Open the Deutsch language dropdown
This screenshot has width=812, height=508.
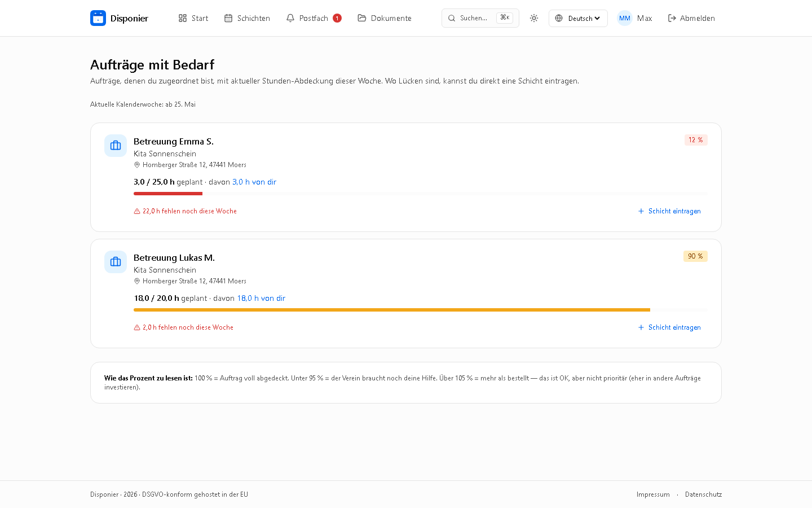coord(578,18)
